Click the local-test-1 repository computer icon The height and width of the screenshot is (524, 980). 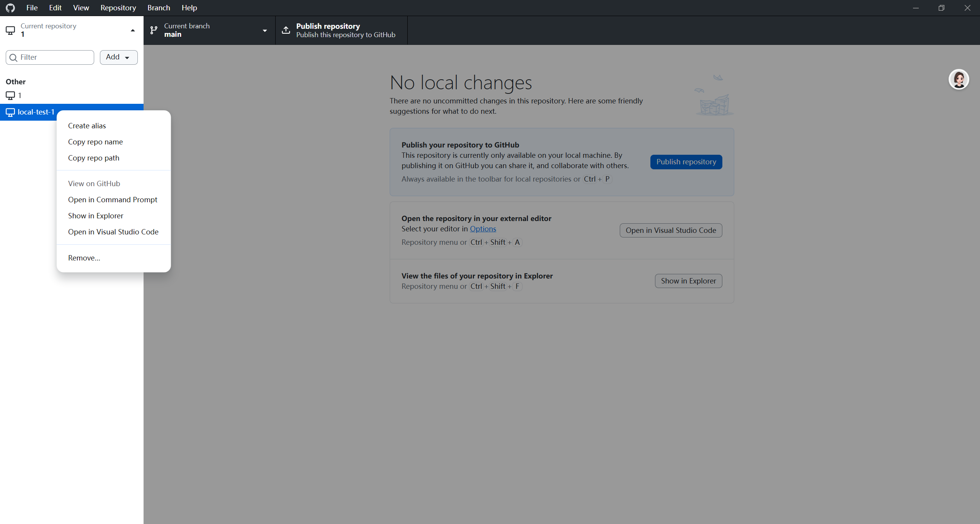click(x=10, y=112)
